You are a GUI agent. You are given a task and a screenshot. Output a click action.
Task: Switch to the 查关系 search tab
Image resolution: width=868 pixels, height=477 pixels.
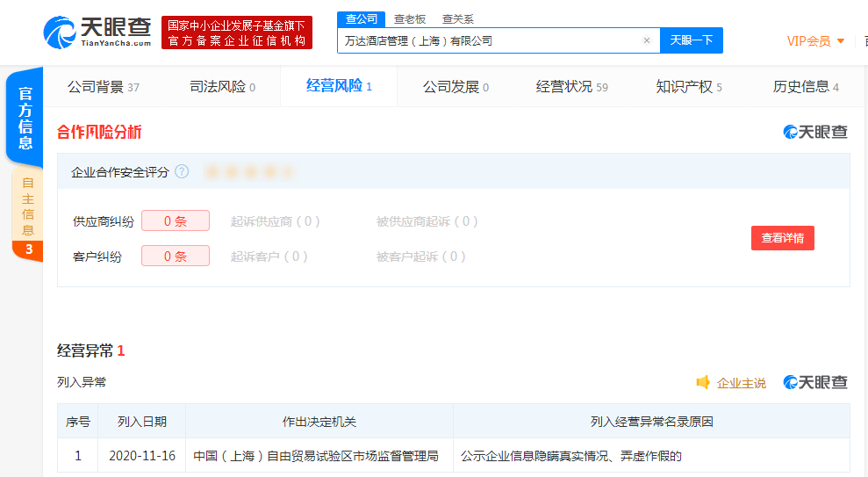tap(458, 19)
